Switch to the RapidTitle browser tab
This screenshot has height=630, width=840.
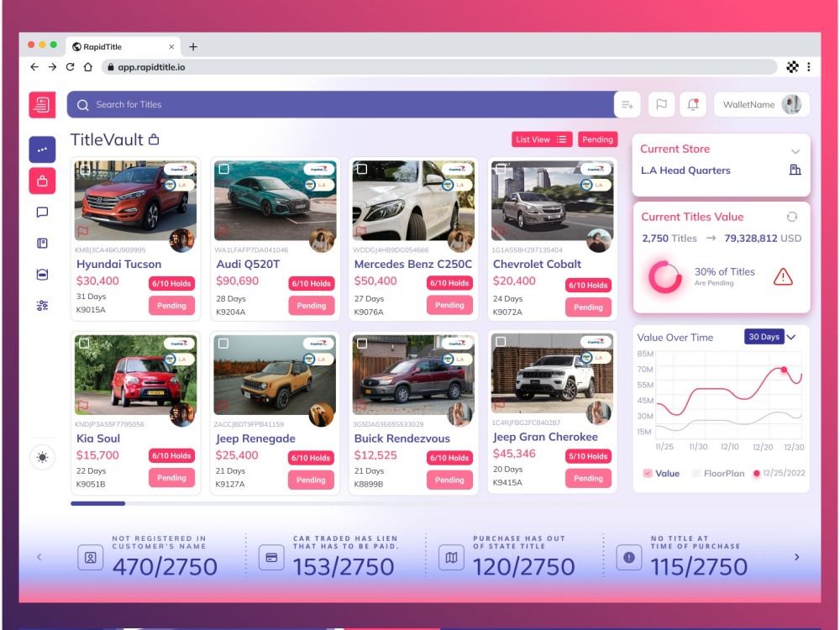pyautogui.click(x=123, y=46)
